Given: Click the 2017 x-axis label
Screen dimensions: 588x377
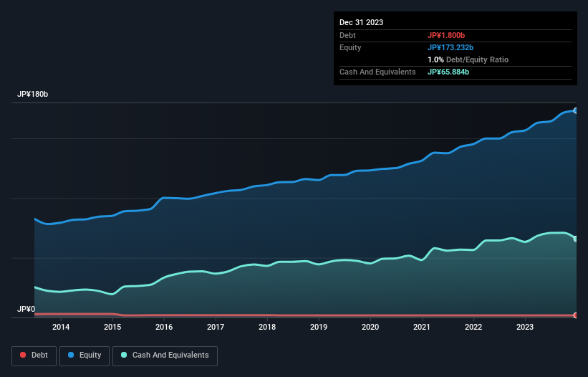Looking at the screenshot, I should pyautogui.click(x=216, y=327).
